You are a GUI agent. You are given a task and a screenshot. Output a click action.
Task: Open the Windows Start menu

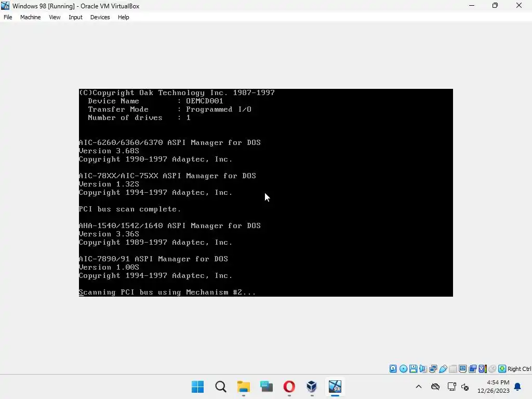(x=197, y=387)
